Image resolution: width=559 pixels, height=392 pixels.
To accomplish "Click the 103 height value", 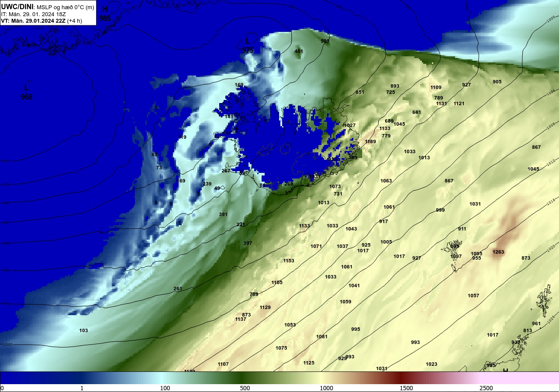I will point(83,330).
